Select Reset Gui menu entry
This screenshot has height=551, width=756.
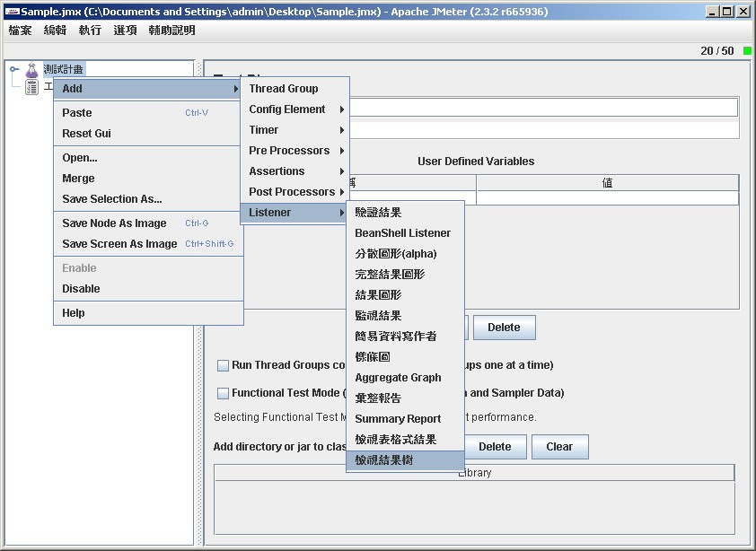147,134
